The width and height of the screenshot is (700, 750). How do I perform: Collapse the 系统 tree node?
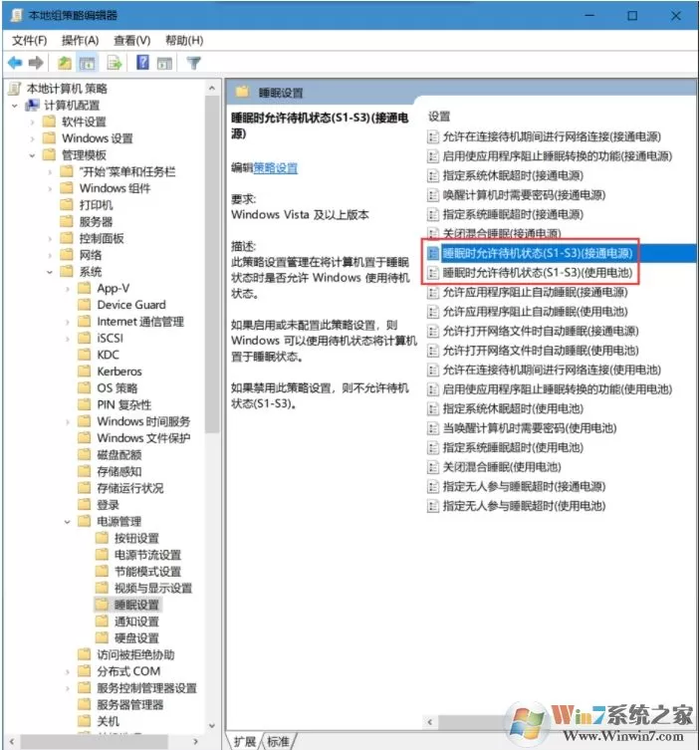point(50,272)
